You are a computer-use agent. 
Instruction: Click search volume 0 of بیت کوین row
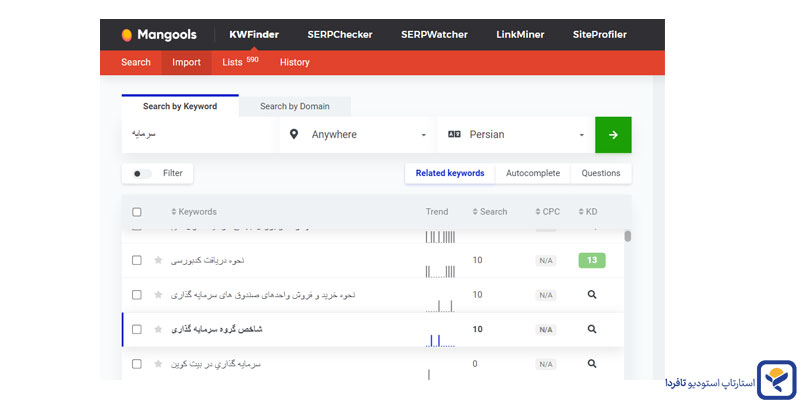475,364
